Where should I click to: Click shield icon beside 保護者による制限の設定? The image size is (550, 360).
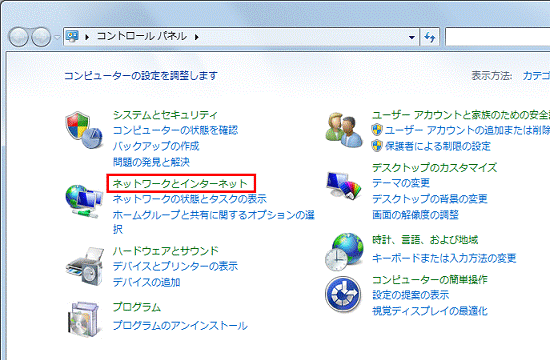[x=377, y=145]
